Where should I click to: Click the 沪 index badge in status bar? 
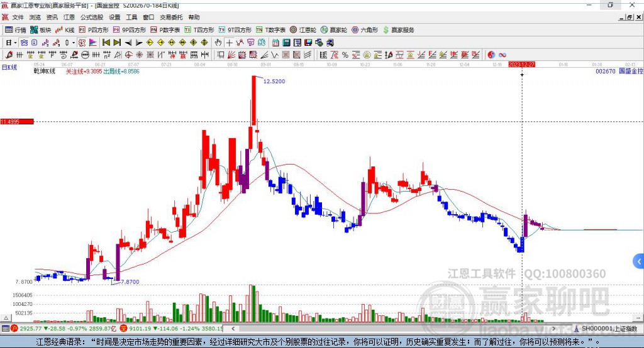click(x=14, y=329)
